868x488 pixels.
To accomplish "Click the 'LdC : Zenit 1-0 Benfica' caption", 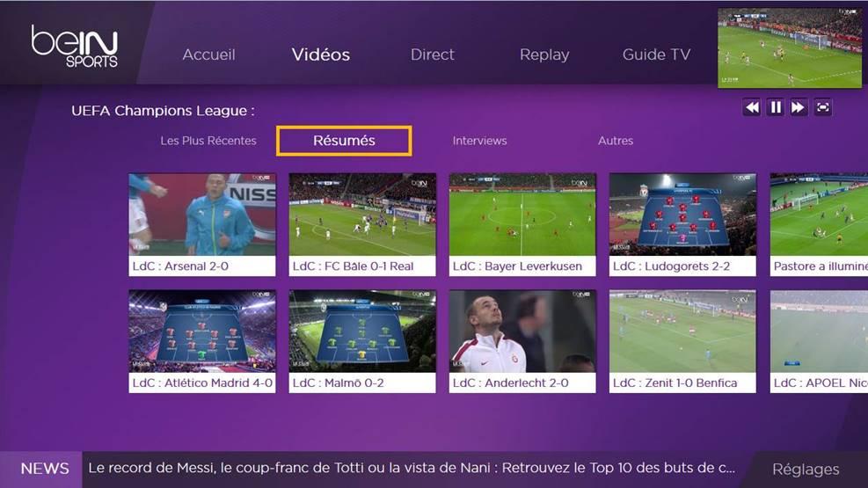I will click(675, 382).
